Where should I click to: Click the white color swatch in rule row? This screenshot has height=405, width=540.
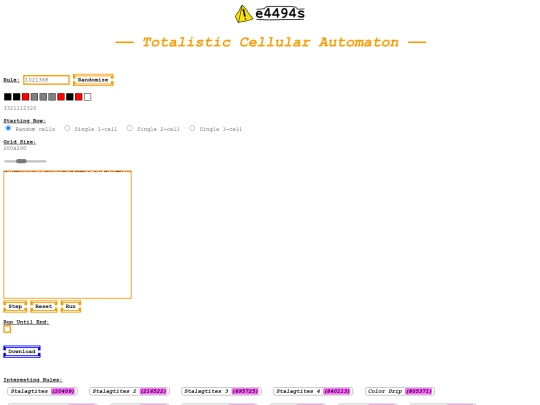coord(87,97)
